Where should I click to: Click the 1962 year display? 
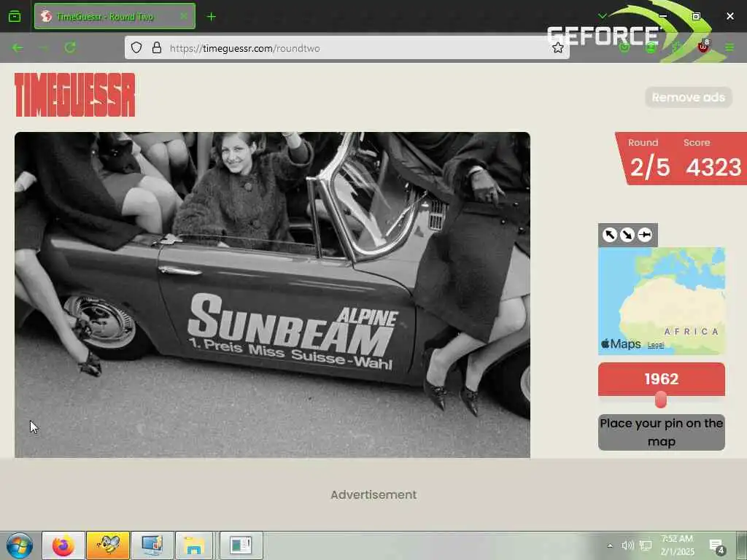(x=661, y=379)
